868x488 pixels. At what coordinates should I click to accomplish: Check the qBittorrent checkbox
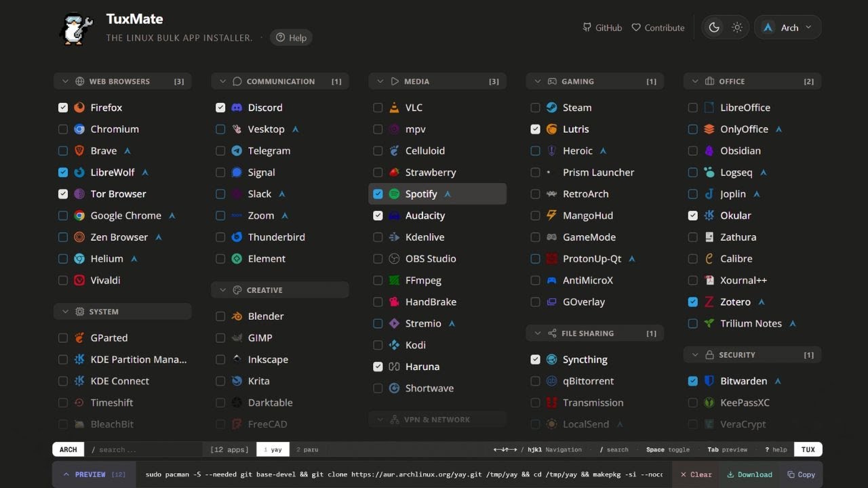pos(535,382)
